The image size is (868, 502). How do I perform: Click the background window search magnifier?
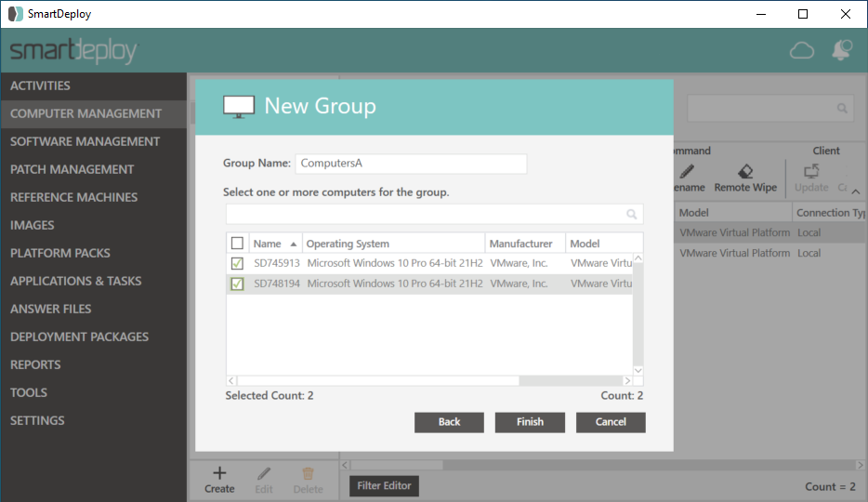coord(842,109)
